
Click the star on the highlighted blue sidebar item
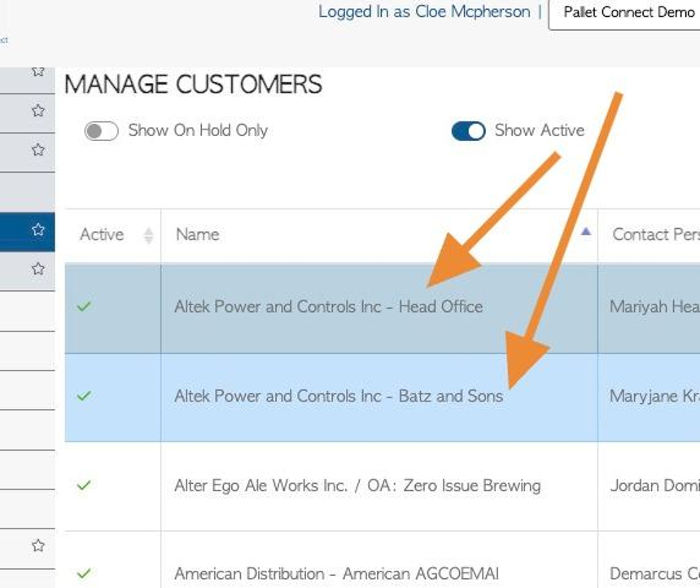click(38, 230)
